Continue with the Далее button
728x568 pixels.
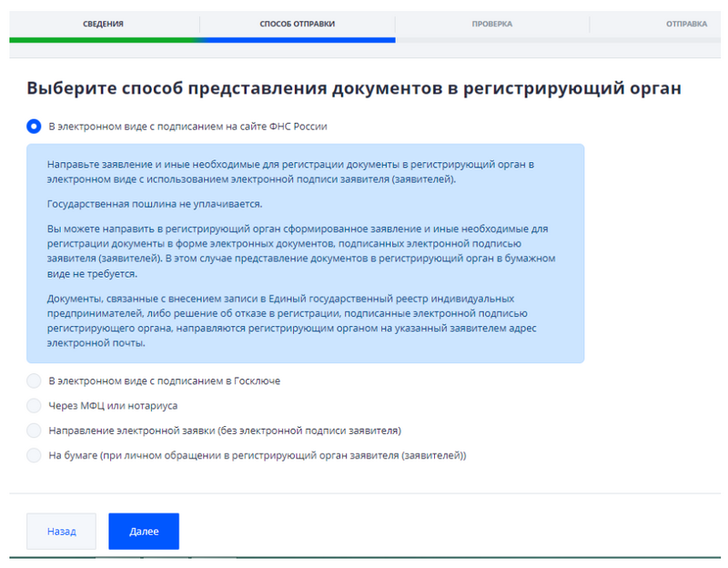[144, 532]
